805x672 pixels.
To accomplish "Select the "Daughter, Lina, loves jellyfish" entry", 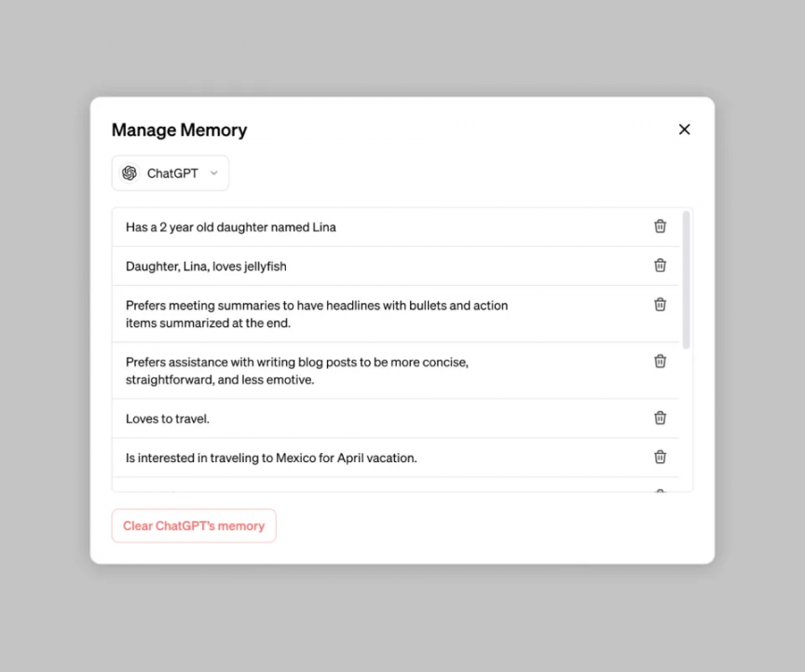I will [x=206, y=267].
